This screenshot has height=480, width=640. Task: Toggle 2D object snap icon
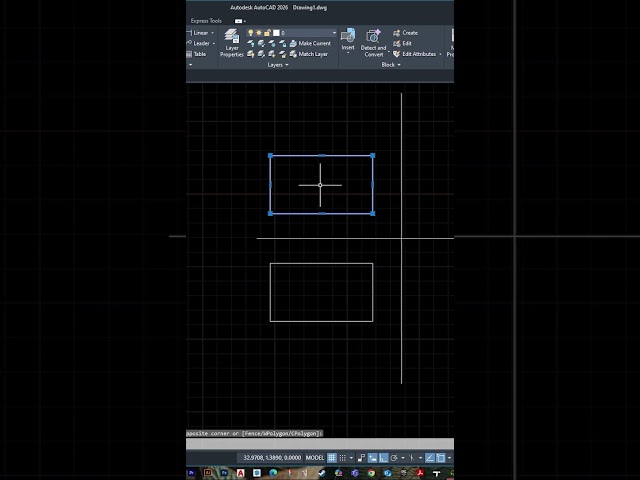(x=441, y=458)
